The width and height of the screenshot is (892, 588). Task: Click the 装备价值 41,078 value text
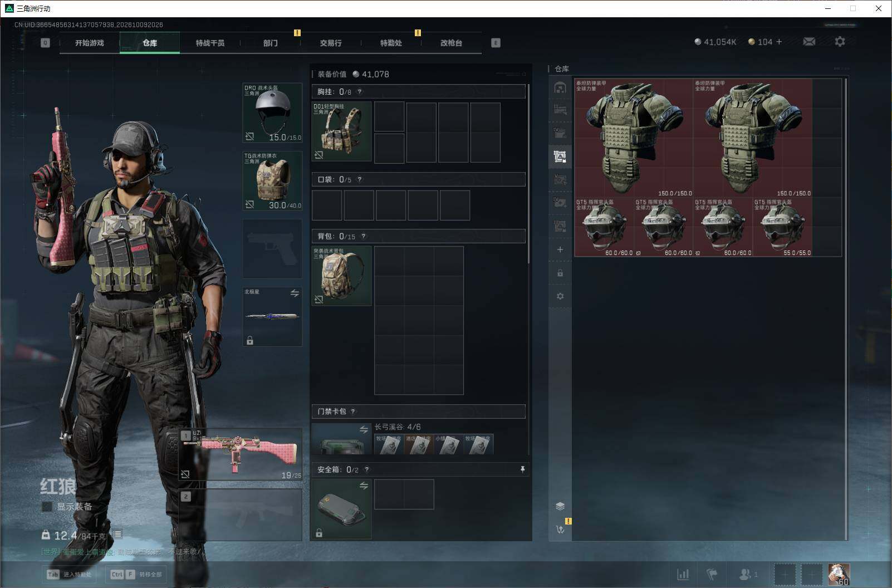click(354, 74)
